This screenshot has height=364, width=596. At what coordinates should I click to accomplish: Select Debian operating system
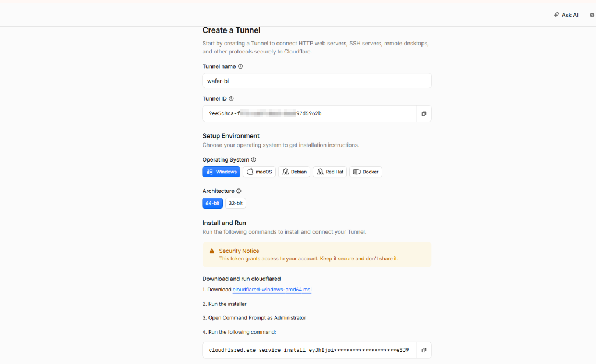pos(294,172)
